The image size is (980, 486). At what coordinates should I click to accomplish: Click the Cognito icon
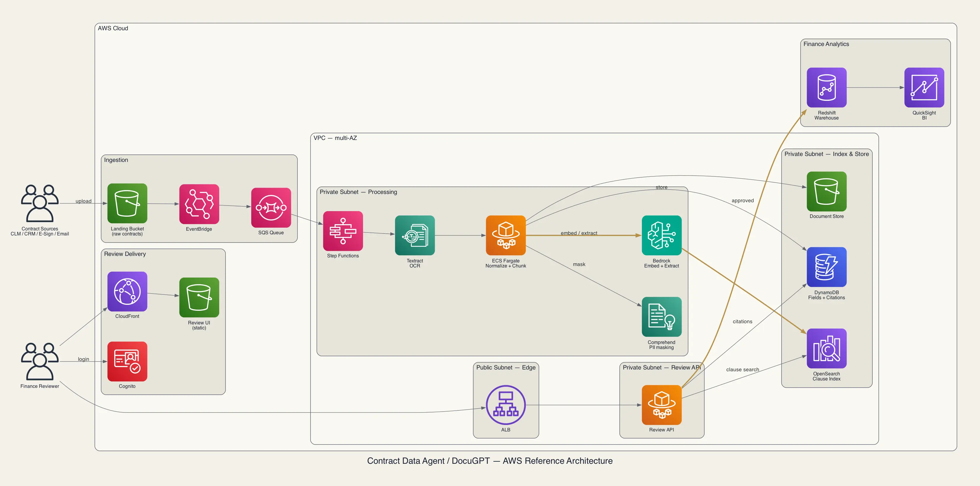point(127,361)
